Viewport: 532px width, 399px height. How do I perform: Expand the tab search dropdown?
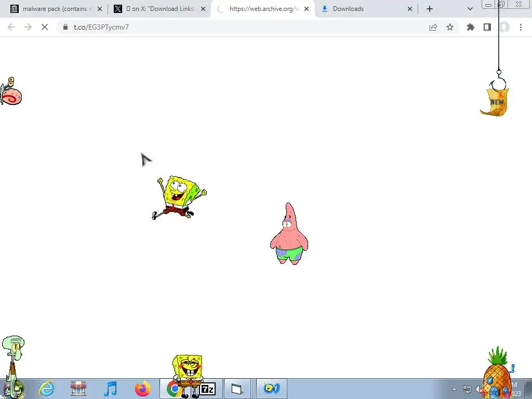[470, 9]
